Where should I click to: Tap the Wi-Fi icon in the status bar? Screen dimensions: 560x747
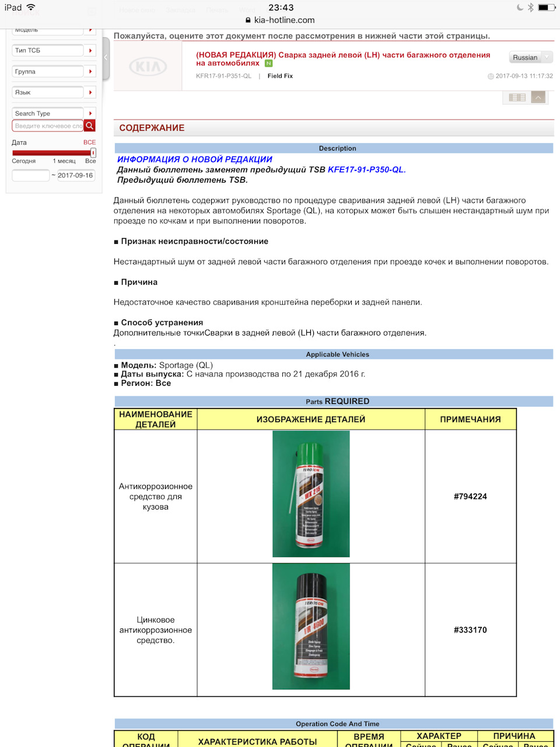tap(31, 7)
